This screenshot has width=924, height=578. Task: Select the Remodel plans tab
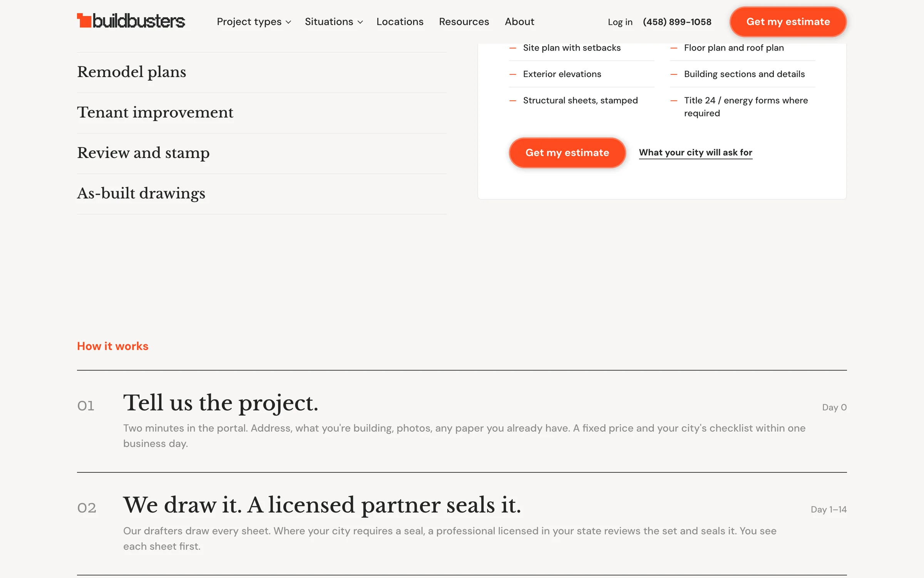[x=262, y=72]
